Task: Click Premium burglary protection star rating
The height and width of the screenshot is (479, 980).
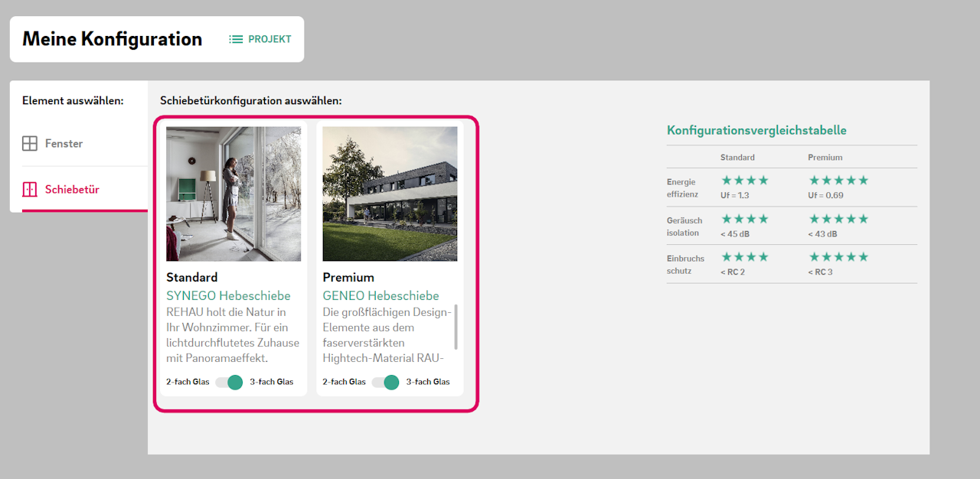Action: [x=839, y=257]
